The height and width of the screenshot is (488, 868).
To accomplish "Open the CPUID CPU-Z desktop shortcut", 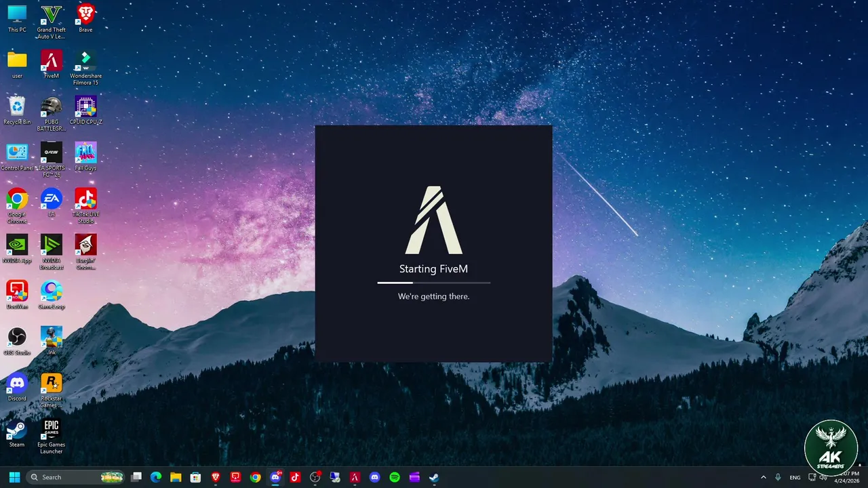I will (x=85, y=111).
